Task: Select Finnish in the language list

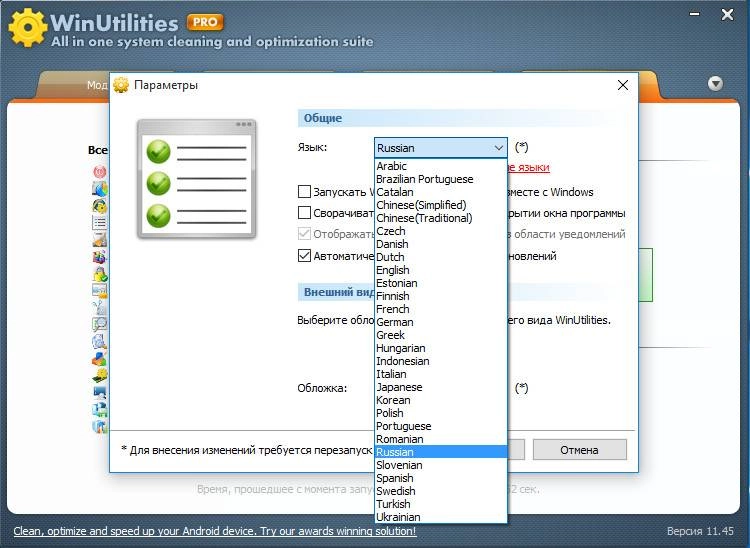Action: (x=441, y=296)
